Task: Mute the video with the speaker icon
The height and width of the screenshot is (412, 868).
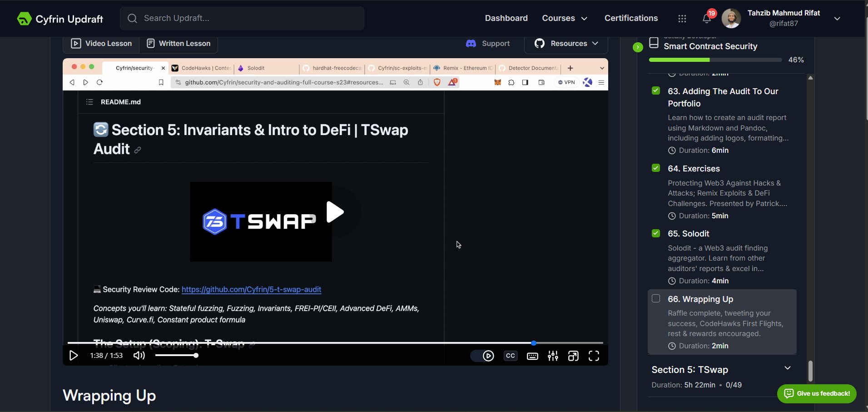Action: 139,356
